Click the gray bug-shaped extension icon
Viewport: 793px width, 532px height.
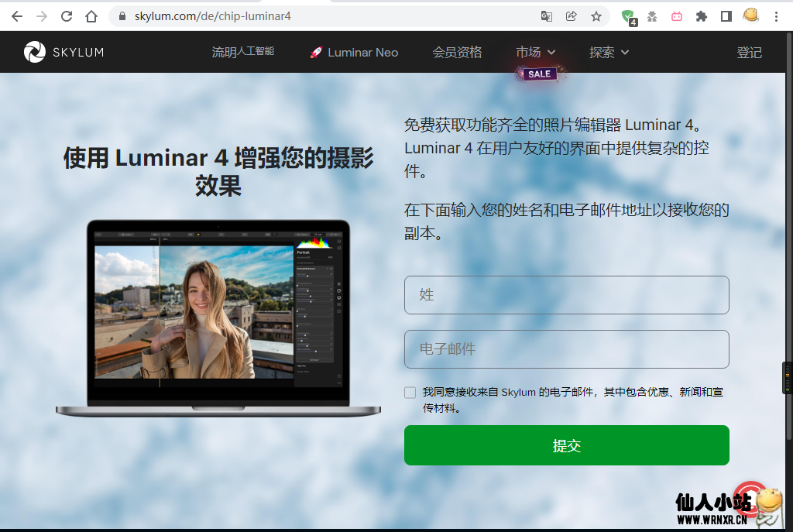point(652,16)
